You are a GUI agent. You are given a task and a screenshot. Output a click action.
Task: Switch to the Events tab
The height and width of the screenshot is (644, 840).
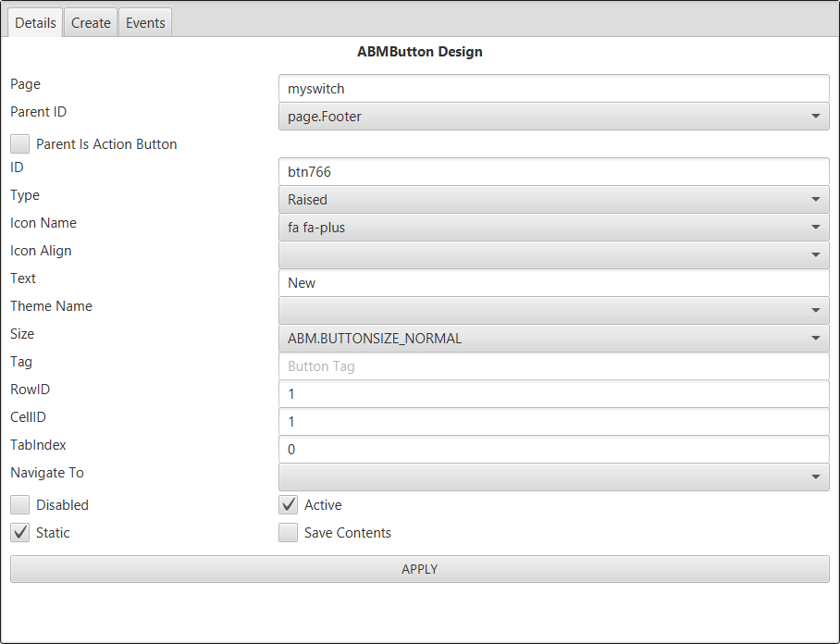(145, 23)
